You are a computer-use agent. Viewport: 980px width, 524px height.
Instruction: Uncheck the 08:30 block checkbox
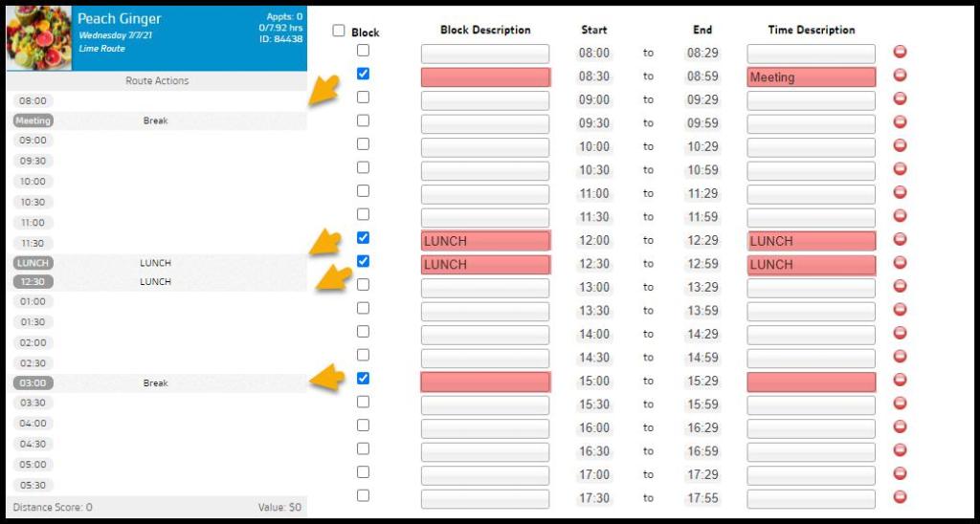click(363, 74)
